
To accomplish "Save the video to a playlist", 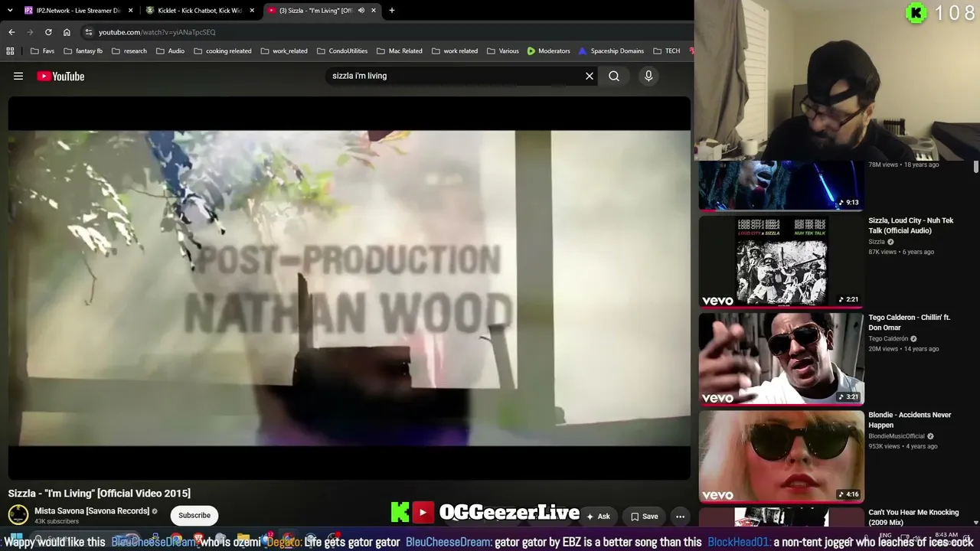I will click(644, 517).
